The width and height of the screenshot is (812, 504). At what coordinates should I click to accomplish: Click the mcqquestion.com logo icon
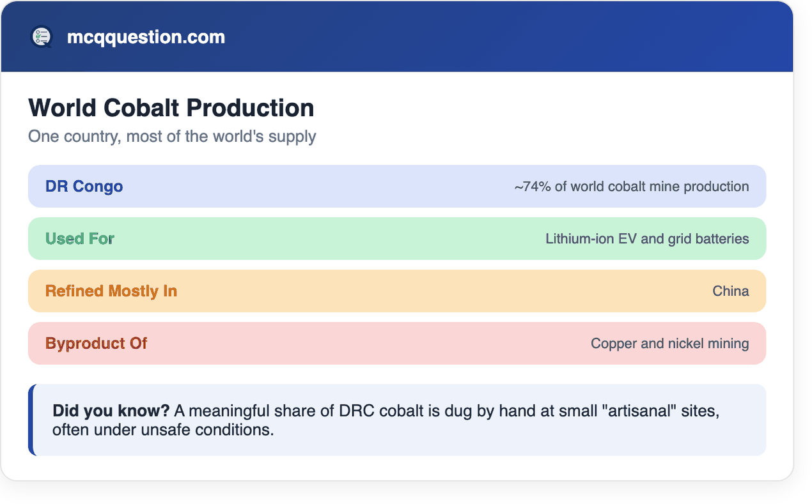pyautogui.click(x=42, y=37)
